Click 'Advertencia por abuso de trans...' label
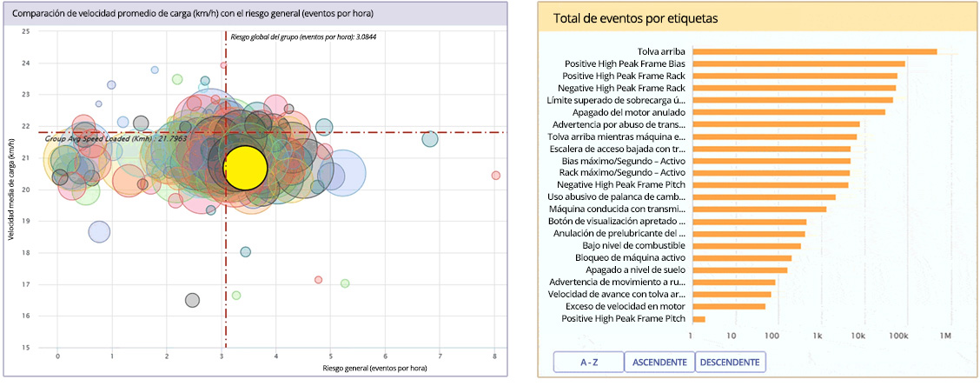 619,124
